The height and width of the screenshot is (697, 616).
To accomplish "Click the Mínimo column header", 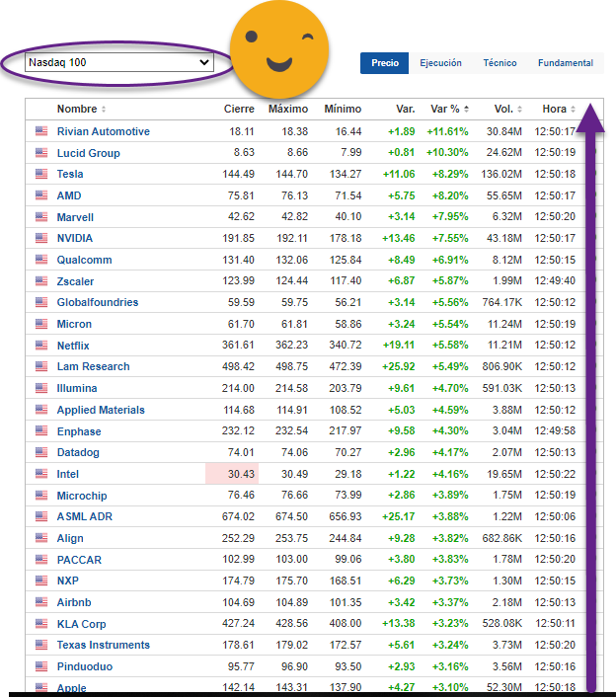I will pyautogui.click(x=343, y=109).
